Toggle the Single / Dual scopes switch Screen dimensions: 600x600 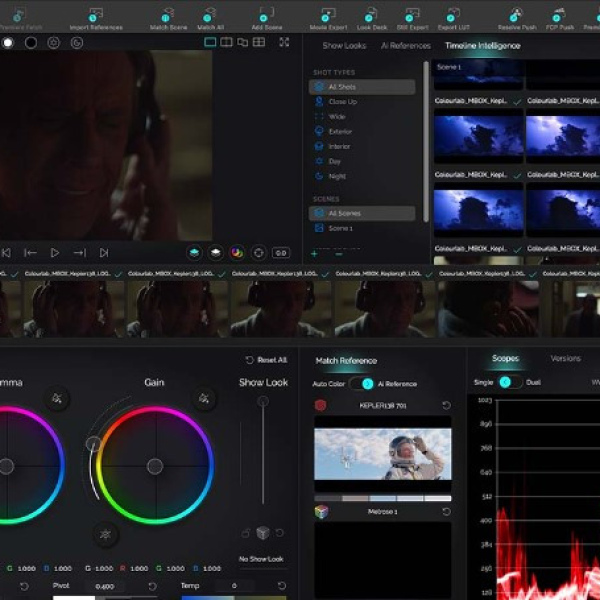(x=506, y=382)
